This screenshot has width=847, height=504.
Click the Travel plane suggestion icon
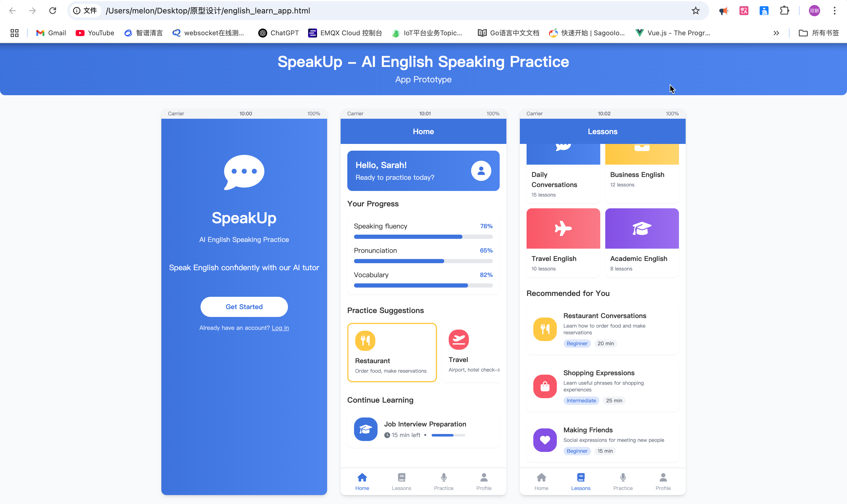(x=458, y=339)
